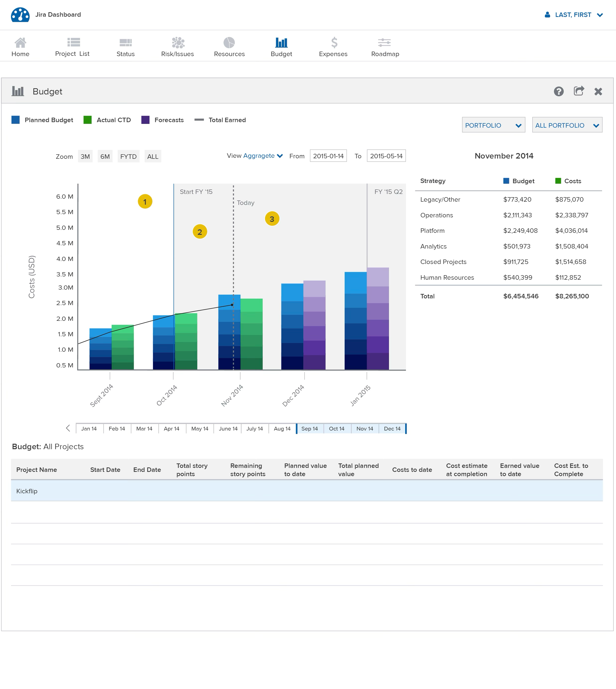Expand the PORTFOLIO dropdown
616x689 pixels.
coord(493,125)
